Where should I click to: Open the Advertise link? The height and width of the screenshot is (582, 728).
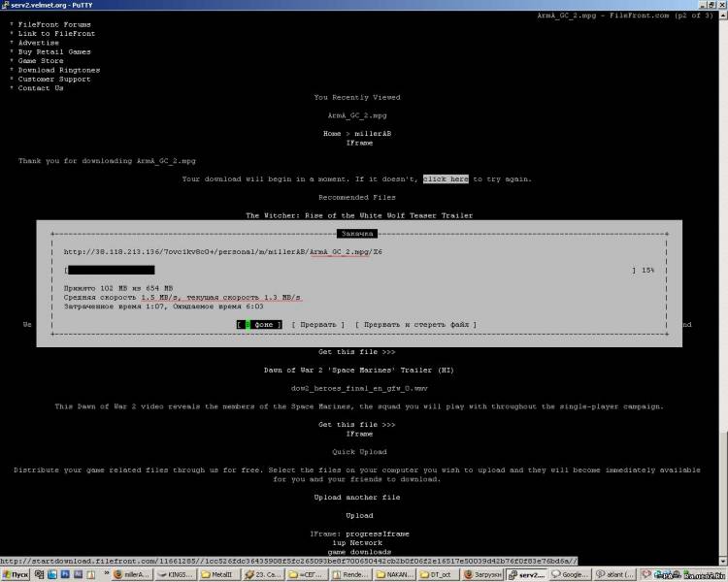click(39, 43)
